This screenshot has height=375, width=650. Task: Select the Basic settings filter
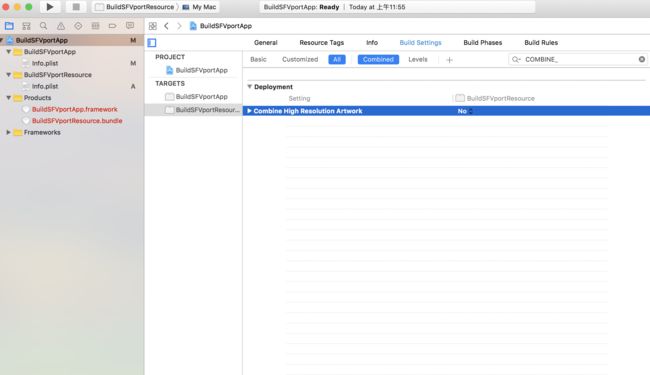(258, 60)
